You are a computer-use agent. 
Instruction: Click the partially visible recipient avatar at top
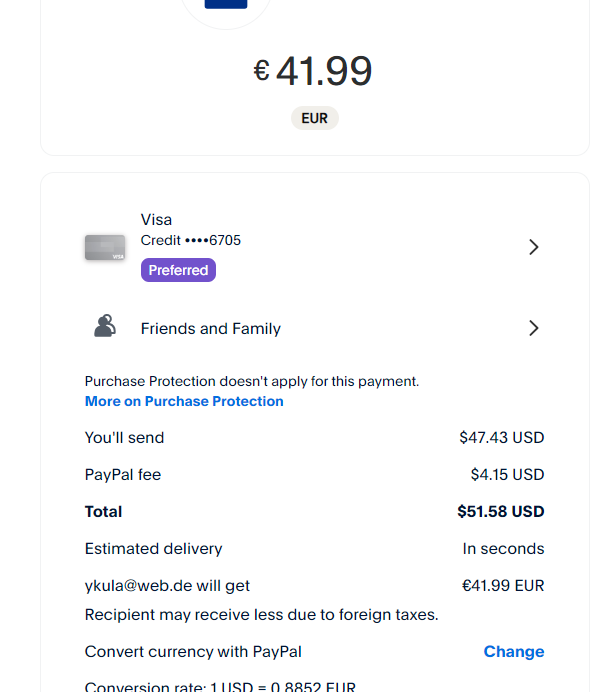point(225,8)
